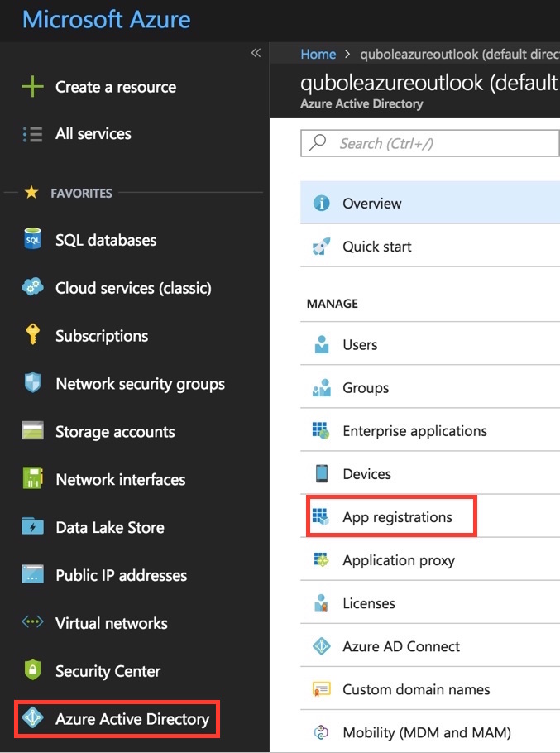Click the Overview info circle icon
The width and height of the screenshot is (560, 753).
click(x=322, y=203)
